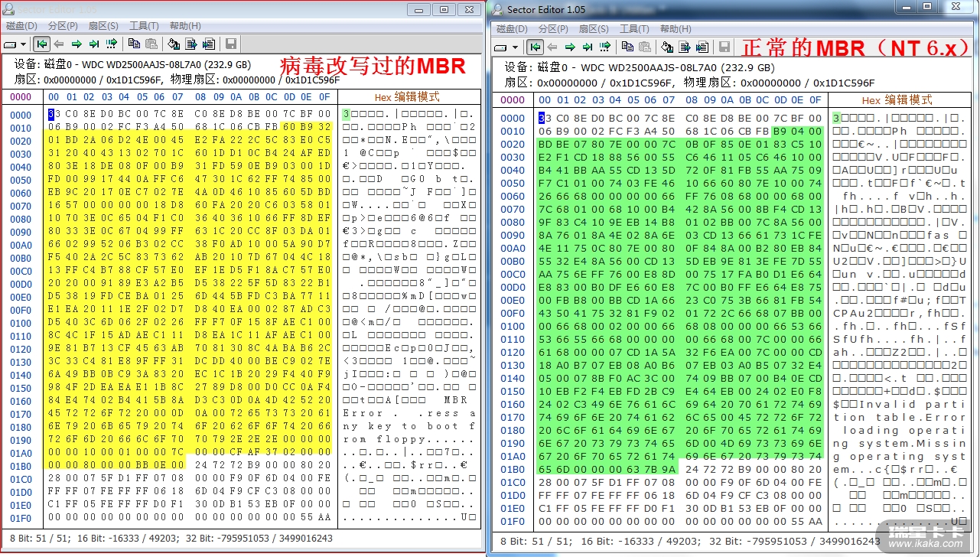Go to next sector in left window

coord(77,44)
